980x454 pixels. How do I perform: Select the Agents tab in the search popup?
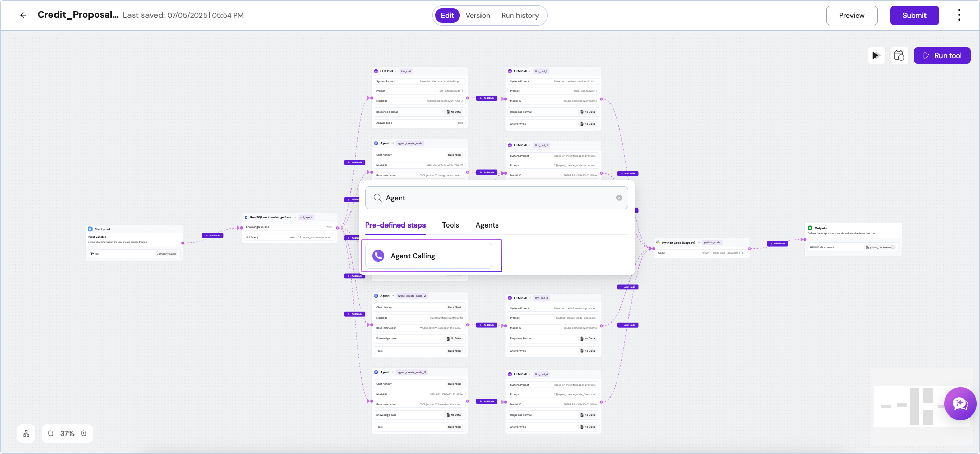tap(487, 225)
